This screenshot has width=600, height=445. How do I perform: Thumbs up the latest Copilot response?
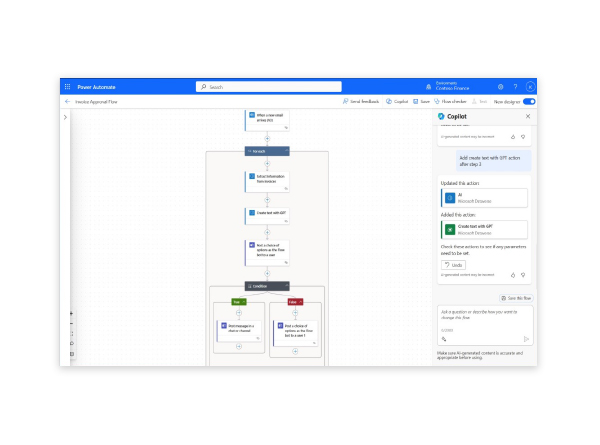click(513, 274)
